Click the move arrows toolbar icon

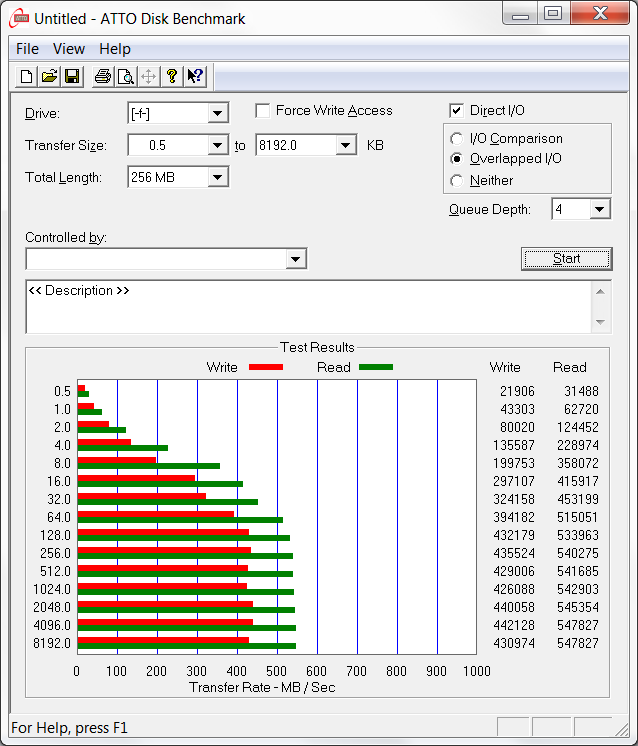point(148,77)
